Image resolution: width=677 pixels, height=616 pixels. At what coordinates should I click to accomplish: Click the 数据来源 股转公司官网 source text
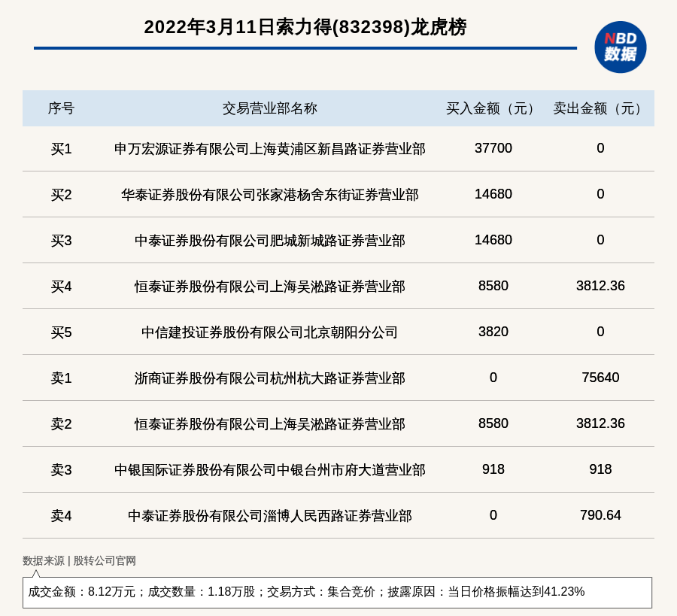pyautogui.click(x=79, y=560)
